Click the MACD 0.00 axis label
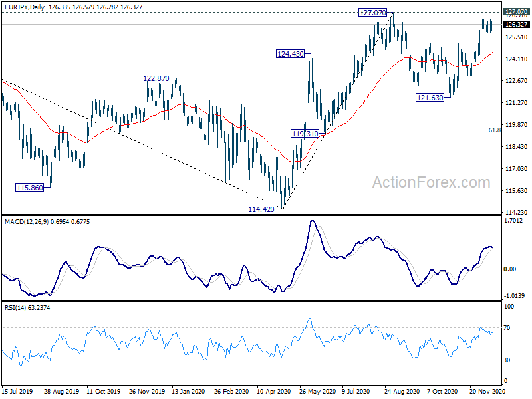 point(510,269)
